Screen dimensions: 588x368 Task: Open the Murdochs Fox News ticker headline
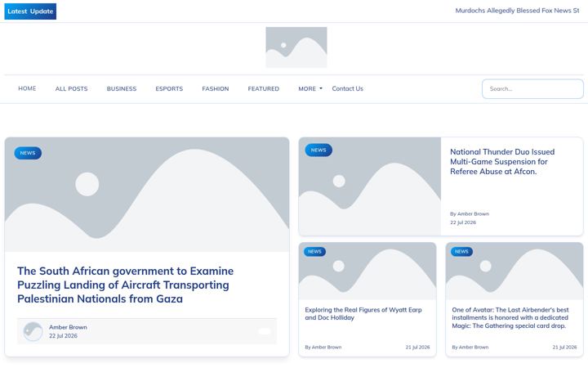point(518,11)
